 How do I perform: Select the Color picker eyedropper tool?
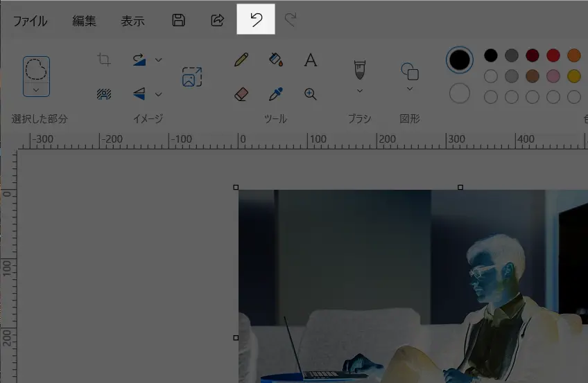click(276, 94)
